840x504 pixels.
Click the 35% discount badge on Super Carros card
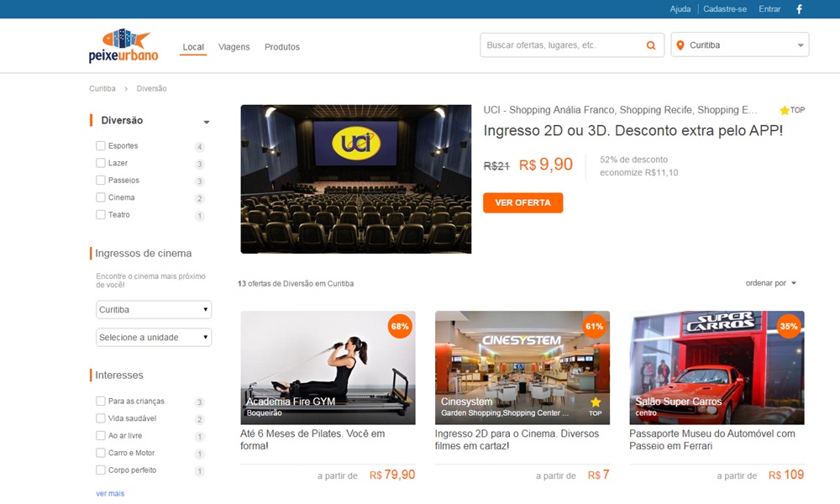click(x=789, y=326)
